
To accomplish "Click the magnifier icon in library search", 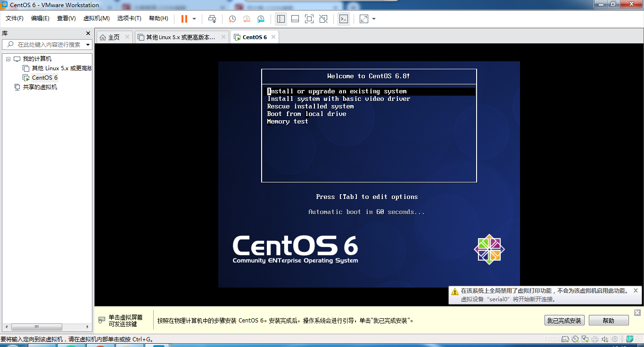I will pyautogui.click(x=10, y=44).
